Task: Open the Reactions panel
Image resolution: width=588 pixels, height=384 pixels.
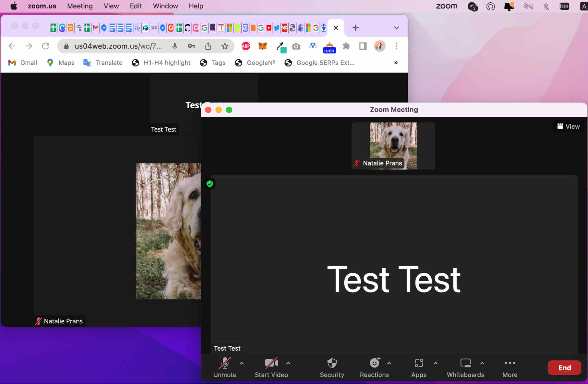Action: pos(374,367)
